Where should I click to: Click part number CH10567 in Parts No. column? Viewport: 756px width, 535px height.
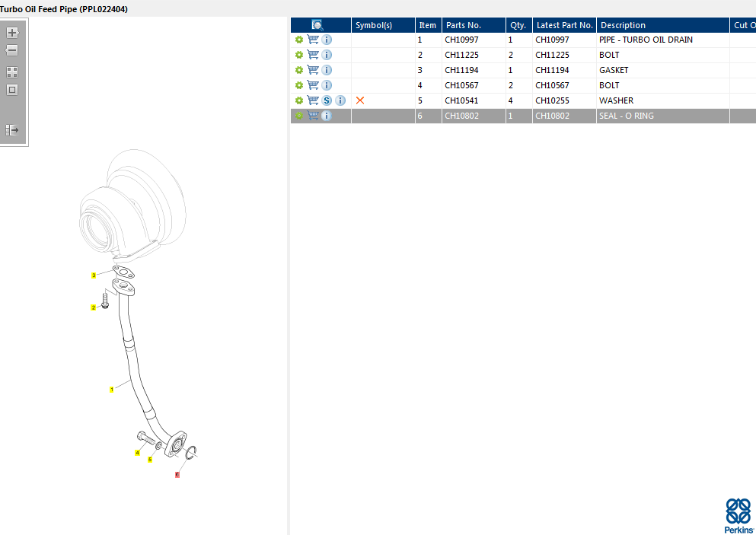tap(461, 85)
